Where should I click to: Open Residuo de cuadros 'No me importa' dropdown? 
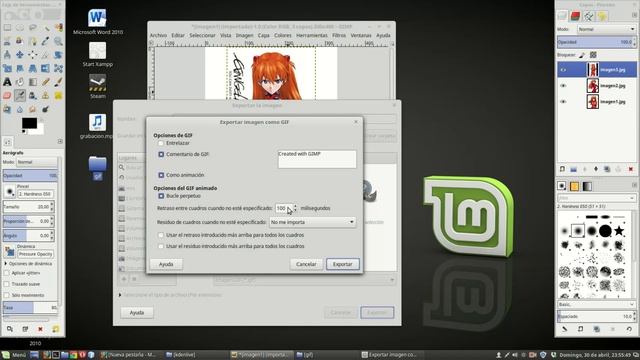pos(312,222)
